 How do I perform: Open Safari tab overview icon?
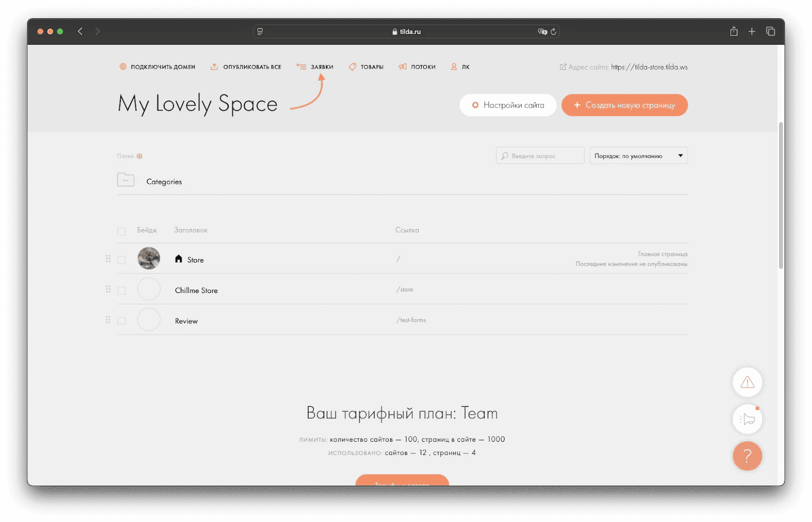tap(770, 31)
